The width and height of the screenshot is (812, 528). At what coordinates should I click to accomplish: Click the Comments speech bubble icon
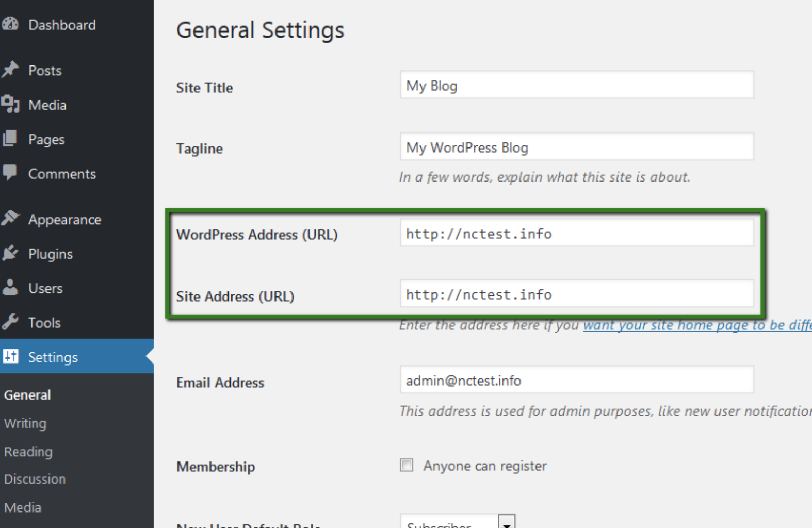point(10,173)
